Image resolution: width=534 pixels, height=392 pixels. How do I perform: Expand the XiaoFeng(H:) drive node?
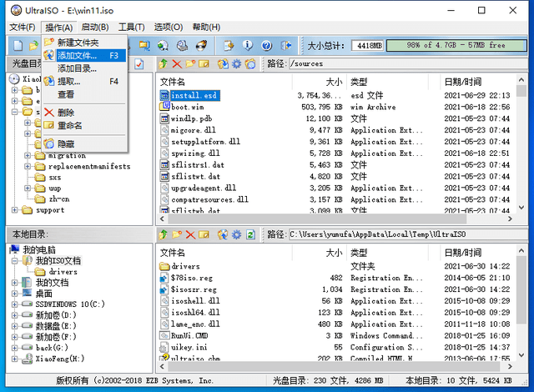[x=14, y=359]
